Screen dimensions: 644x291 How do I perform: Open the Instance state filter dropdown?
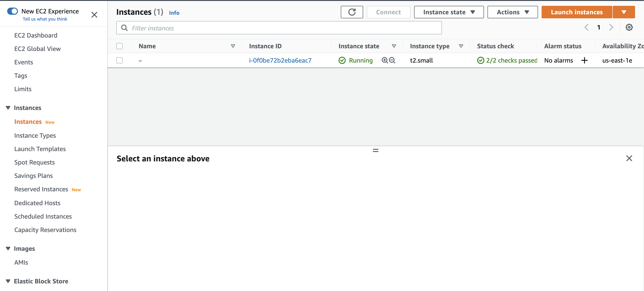click(449, 12)
